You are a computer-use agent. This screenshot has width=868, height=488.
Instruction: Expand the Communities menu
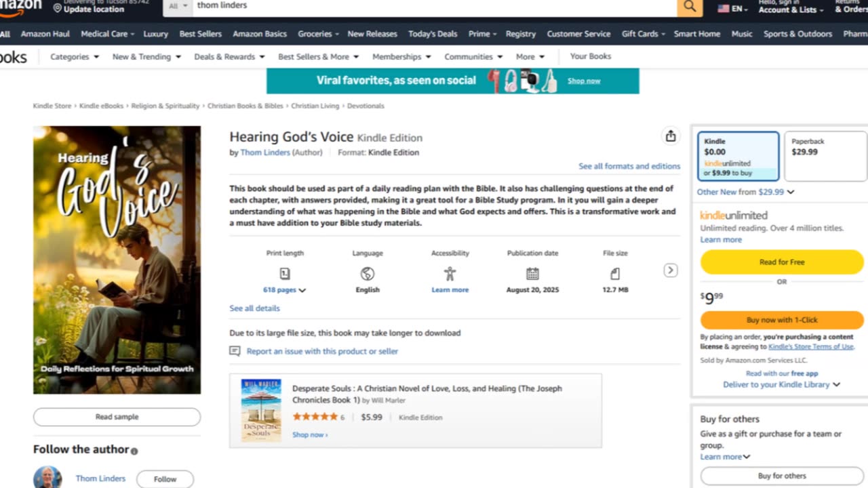[x=473, y=57]
